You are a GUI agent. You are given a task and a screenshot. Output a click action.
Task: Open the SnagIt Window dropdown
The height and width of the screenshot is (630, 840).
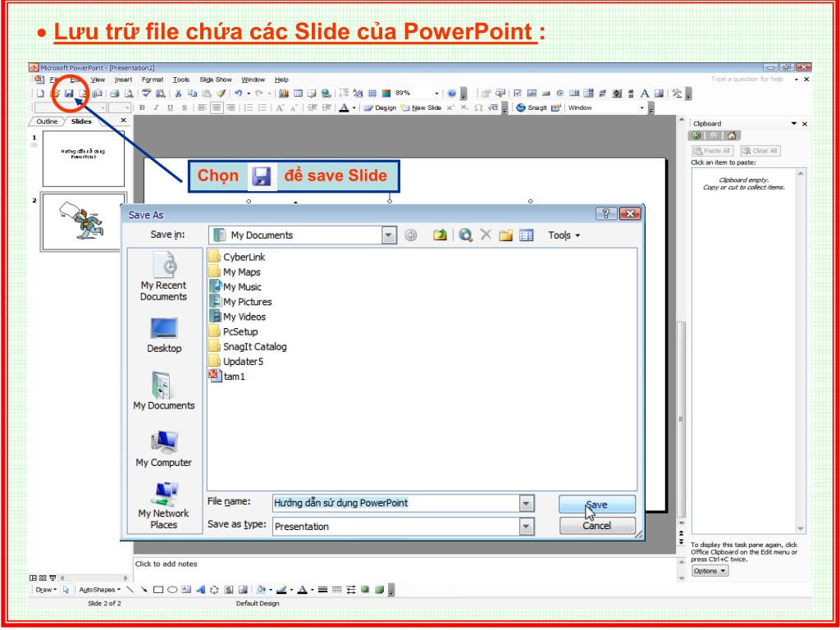[641, 107]
